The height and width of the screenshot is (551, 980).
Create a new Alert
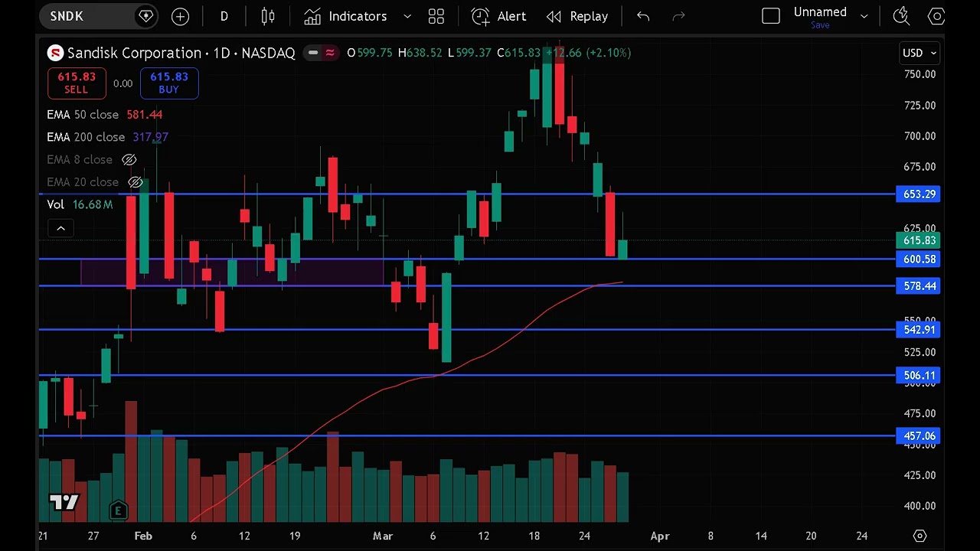point(499,16)
